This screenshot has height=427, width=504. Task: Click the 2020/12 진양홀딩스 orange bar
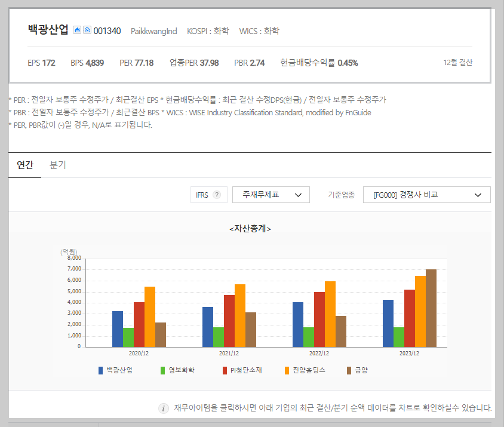click(150, 317)
